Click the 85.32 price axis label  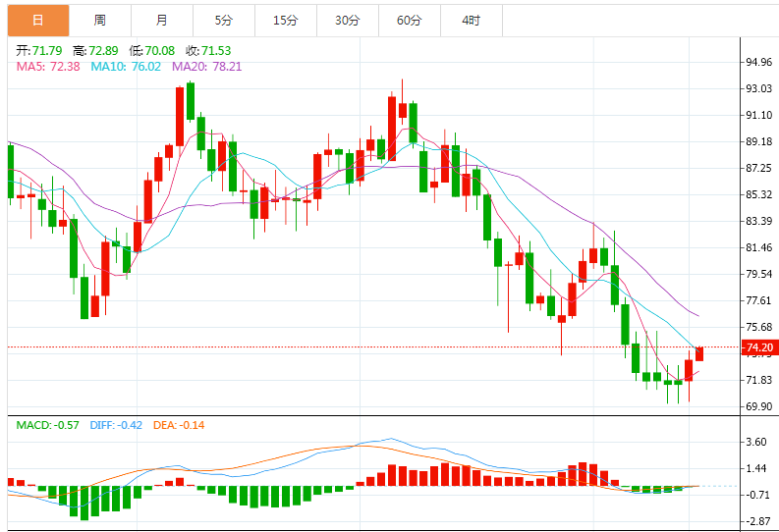pos(759,194)
